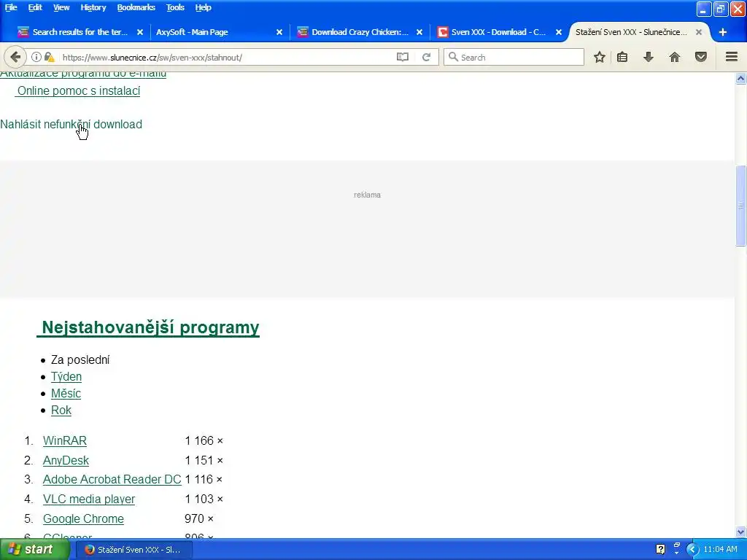This screenshot has height=560, width=747.
Task: Show site information icon in address bar
Action: pos(36,57)
